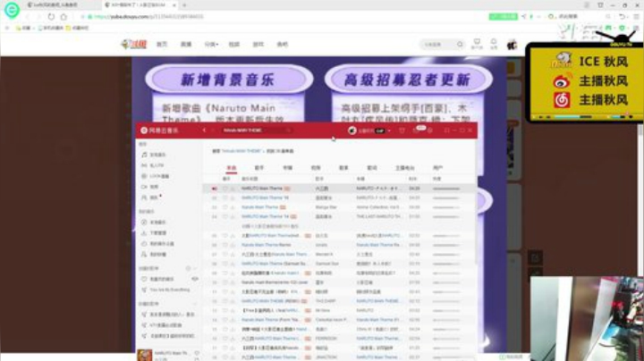Click the NetEase Cloud Music logo
The height and width of the screenshot is (361, 644).
[x=159, y=130]
